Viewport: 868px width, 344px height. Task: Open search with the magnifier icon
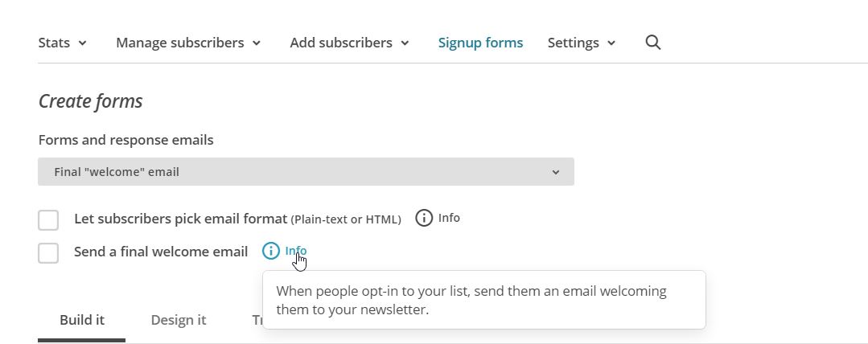653,43
